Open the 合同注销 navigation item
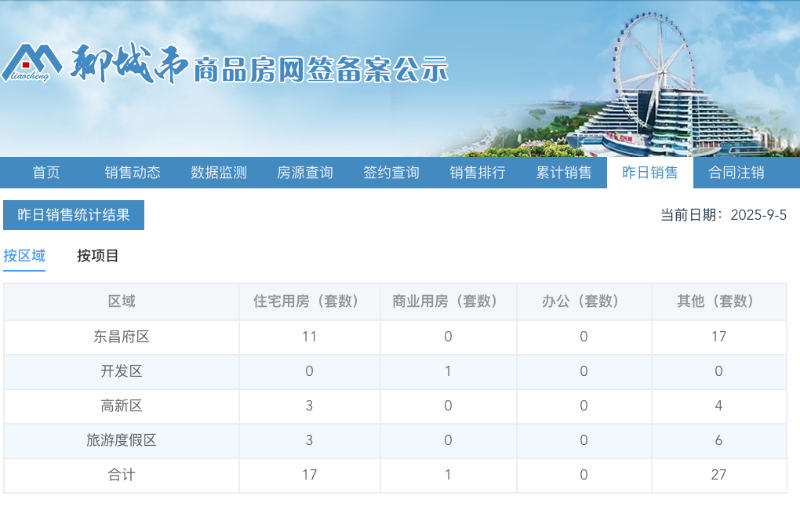Image resolution: width=800 pixels, height=518 pixels. [x=736, y=173]
